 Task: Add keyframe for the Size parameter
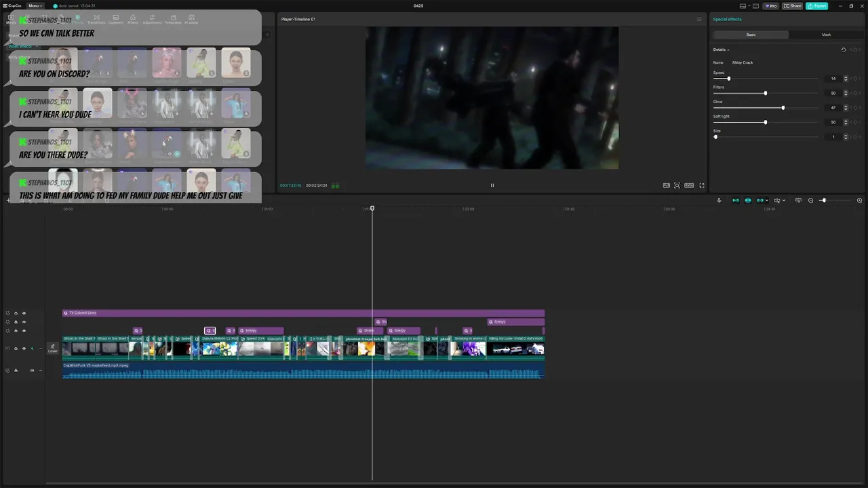(856, 137)
